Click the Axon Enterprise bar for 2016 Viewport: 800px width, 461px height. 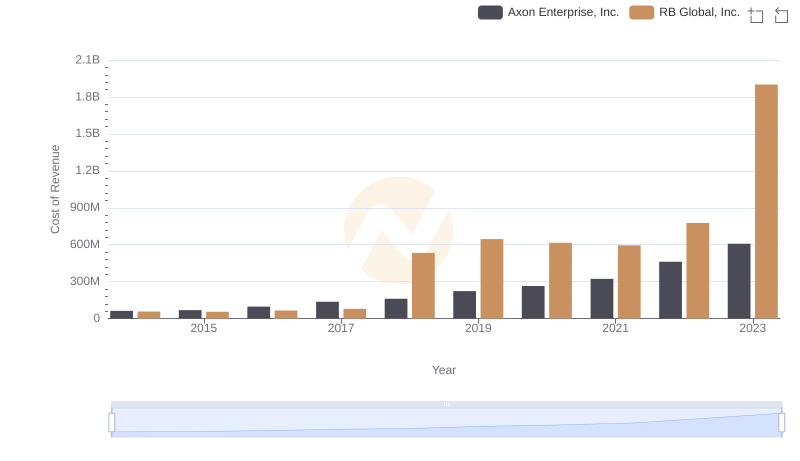pyautogui.click(x=259, y=313)
